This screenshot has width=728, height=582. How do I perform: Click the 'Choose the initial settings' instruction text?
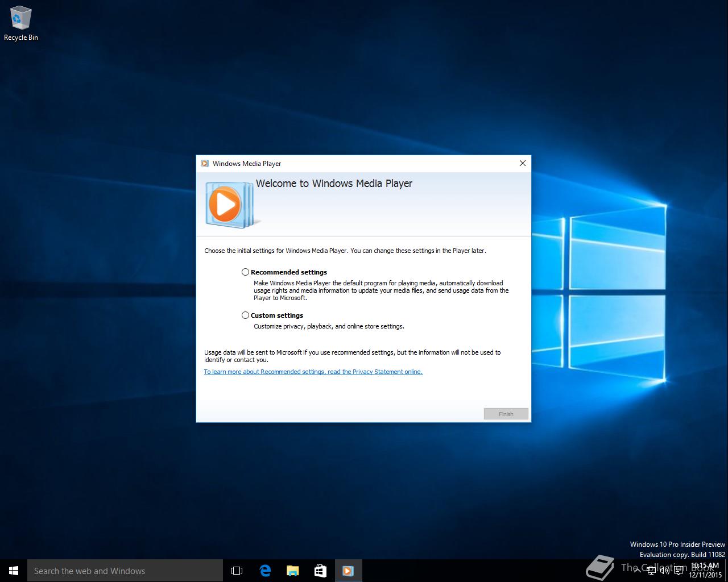[x=345, y=251]
